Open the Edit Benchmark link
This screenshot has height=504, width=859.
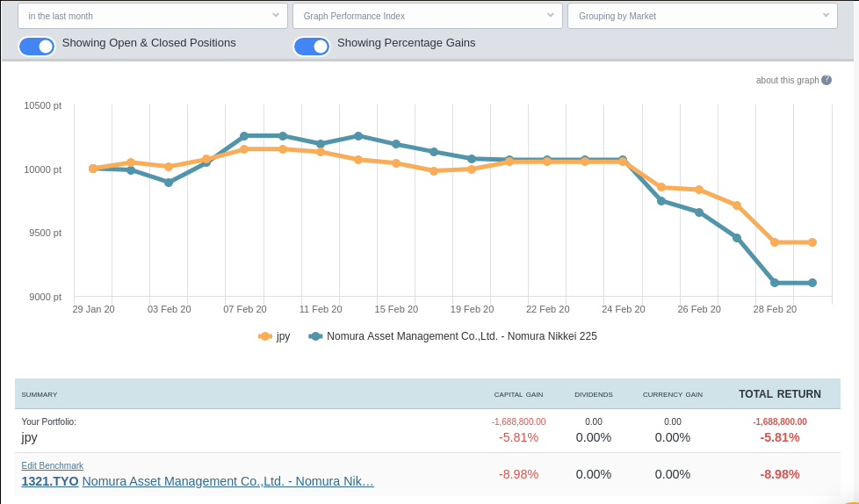click(x=53, y=465)
